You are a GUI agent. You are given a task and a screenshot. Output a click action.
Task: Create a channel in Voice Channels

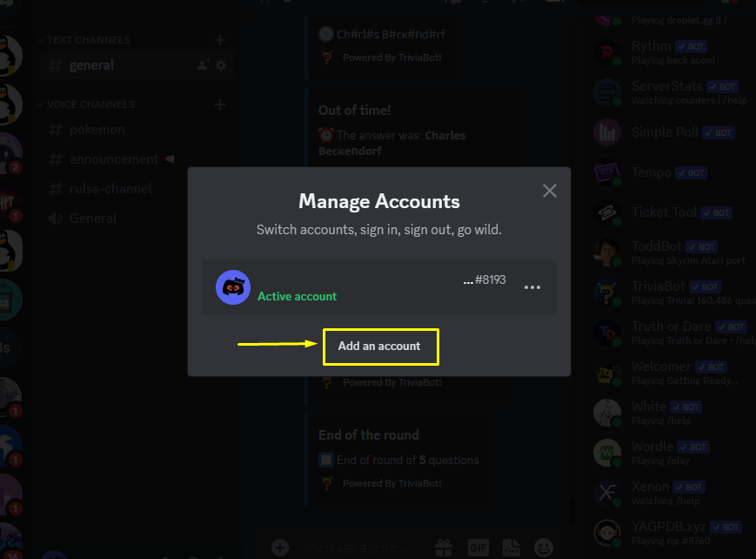pyautogui.click(x=220, y=104)
